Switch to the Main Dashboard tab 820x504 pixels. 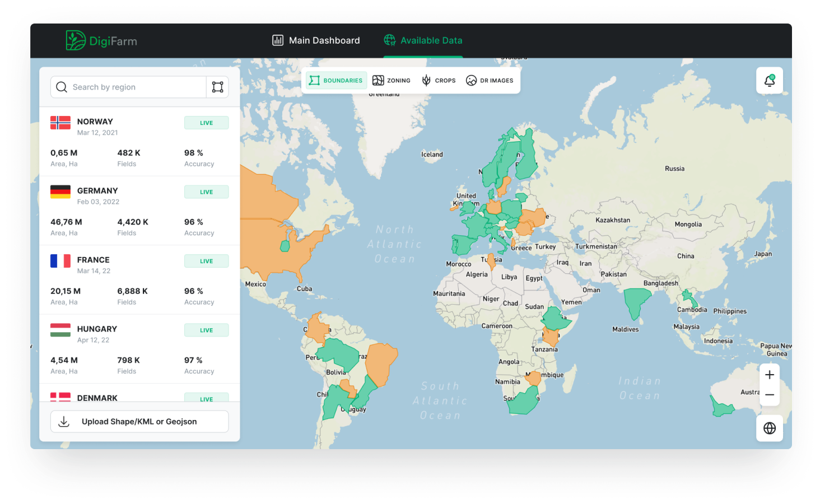315,40
